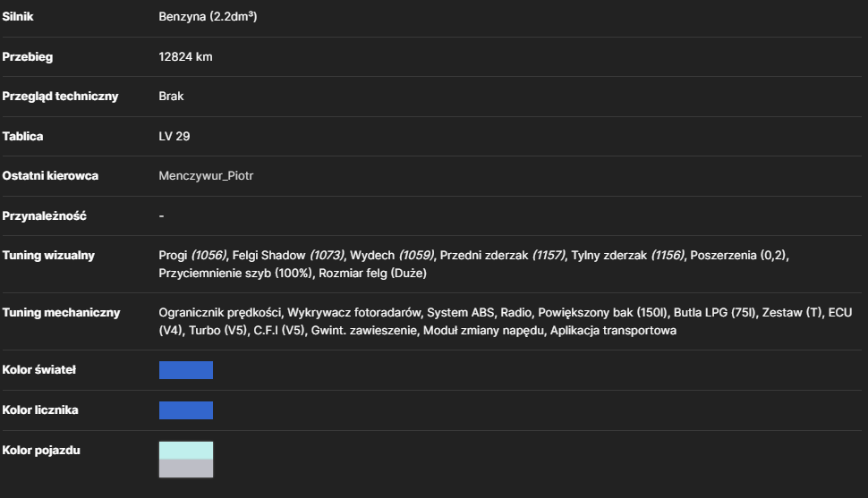
Task: Click the engine value Benzyna (2.2dm³)
Action: click(208, 17)
